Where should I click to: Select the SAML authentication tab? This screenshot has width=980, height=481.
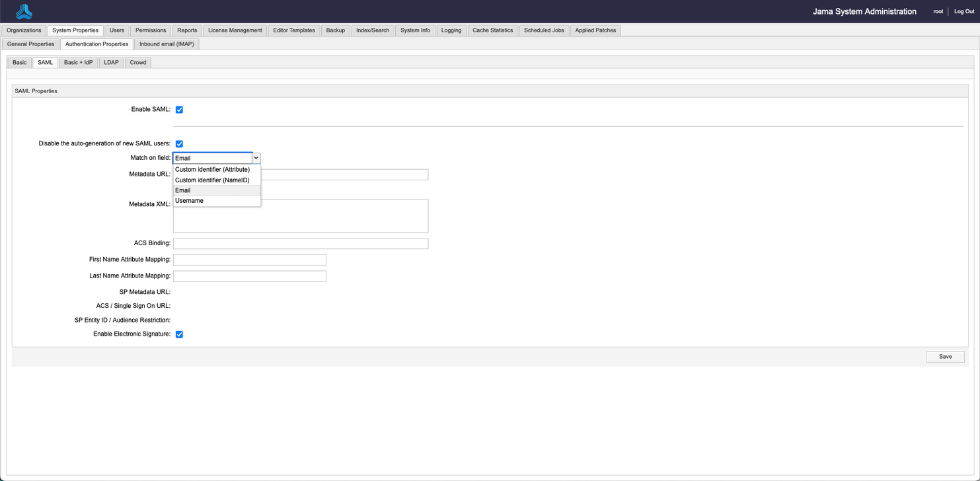coord(46,63)
